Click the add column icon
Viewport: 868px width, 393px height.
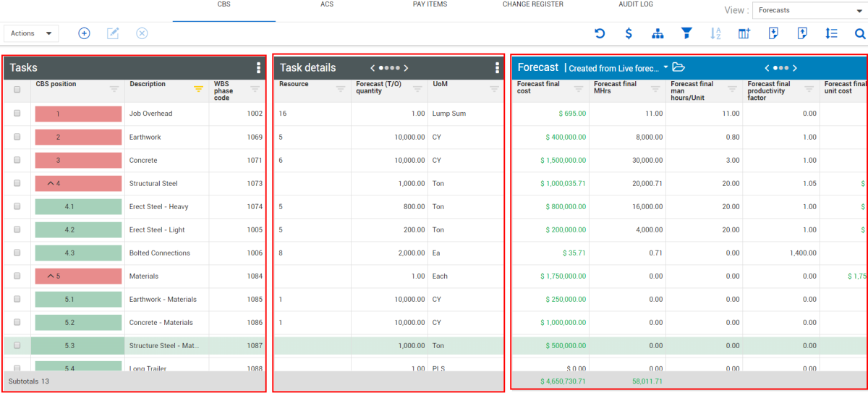pyautogui.click(x=744, y=33)
